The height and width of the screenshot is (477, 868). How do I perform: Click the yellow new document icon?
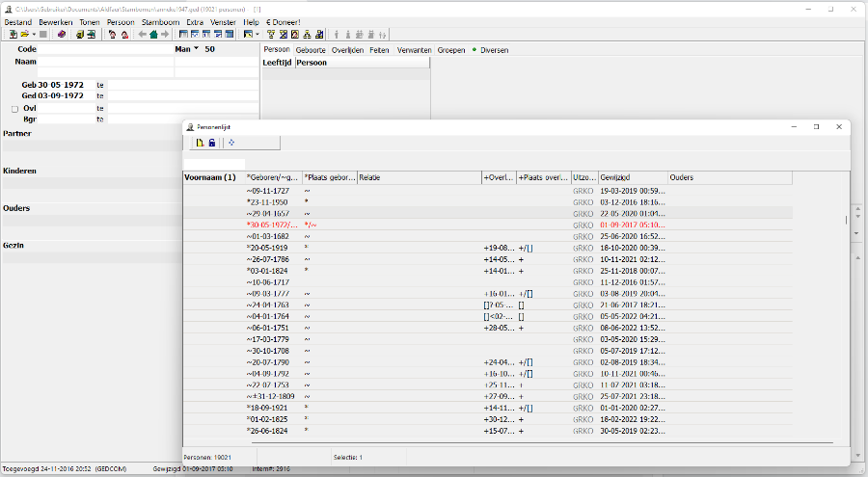coord(201,144)
